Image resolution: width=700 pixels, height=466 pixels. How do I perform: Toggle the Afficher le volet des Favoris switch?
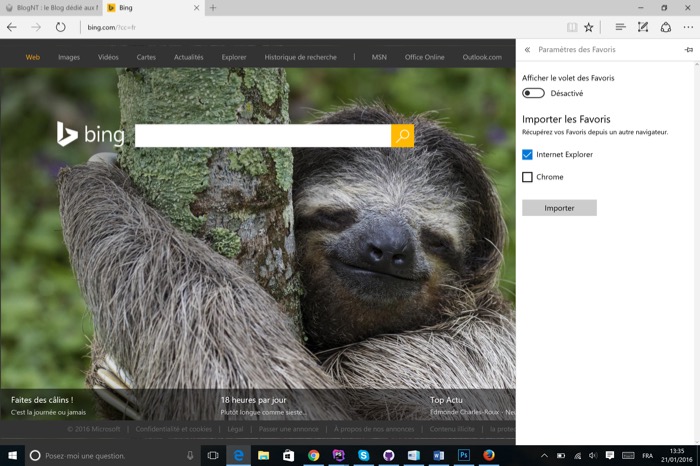pyautogui.click(x=533, y=93)
